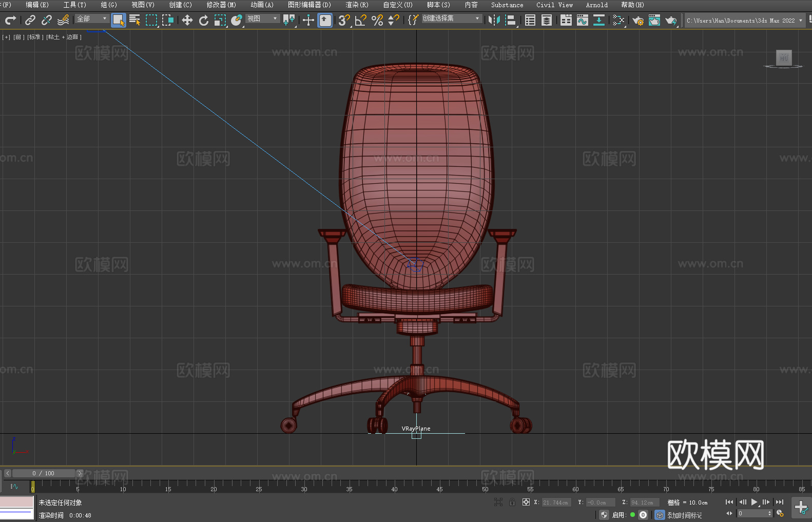Screen dimensions: 812x522
Task: Toggle keyboard shortcut override button
Action: coord(325,20)
